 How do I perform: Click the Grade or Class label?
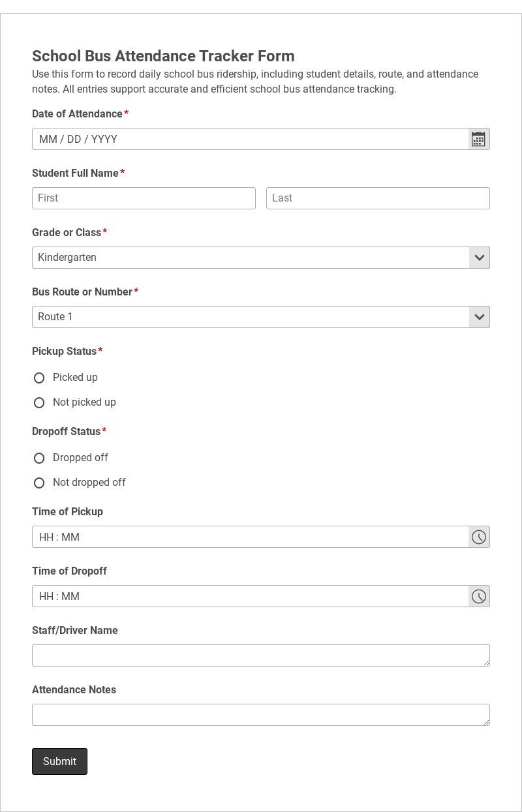[x=67, y=232]
